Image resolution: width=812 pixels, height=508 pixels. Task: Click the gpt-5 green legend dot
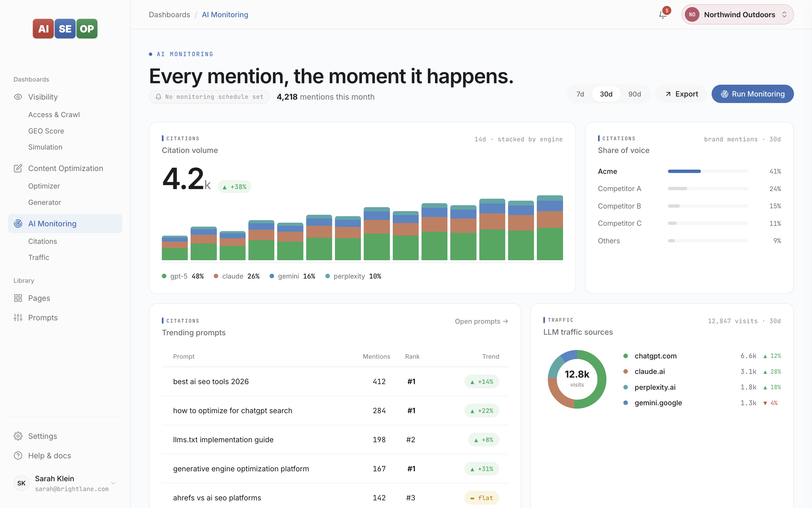164,276
